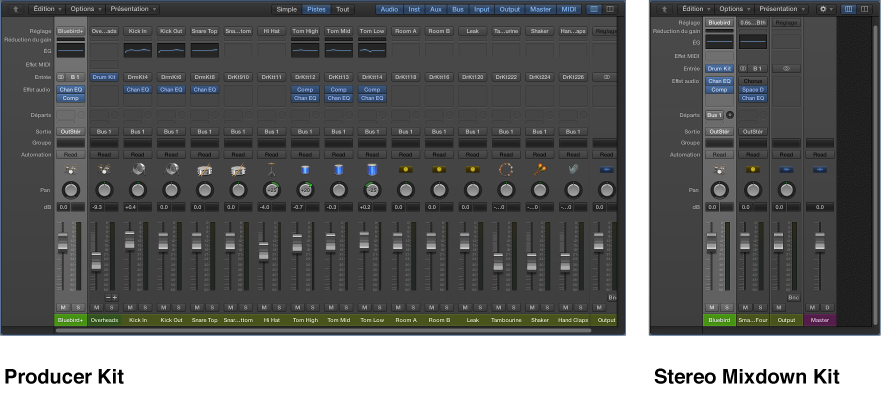The width and height of the screenshot is (882, 394).
Task: Click the Overheads channel drum icon
Action: (x=104, y=169)
